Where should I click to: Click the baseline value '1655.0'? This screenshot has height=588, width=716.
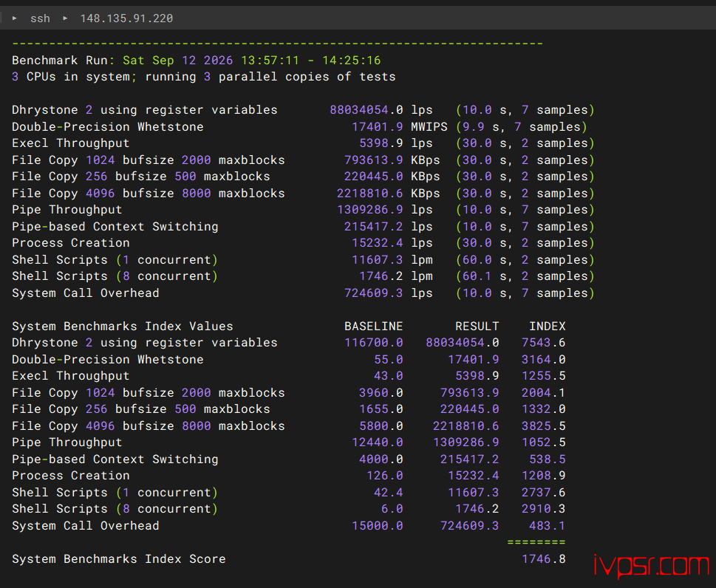381,409
